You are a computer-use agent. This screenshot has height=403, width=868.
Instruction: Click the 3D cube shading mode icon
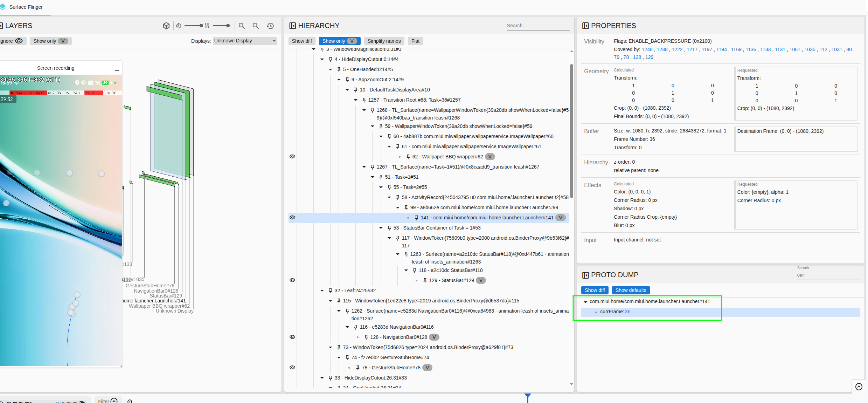(x=166, y=26)
